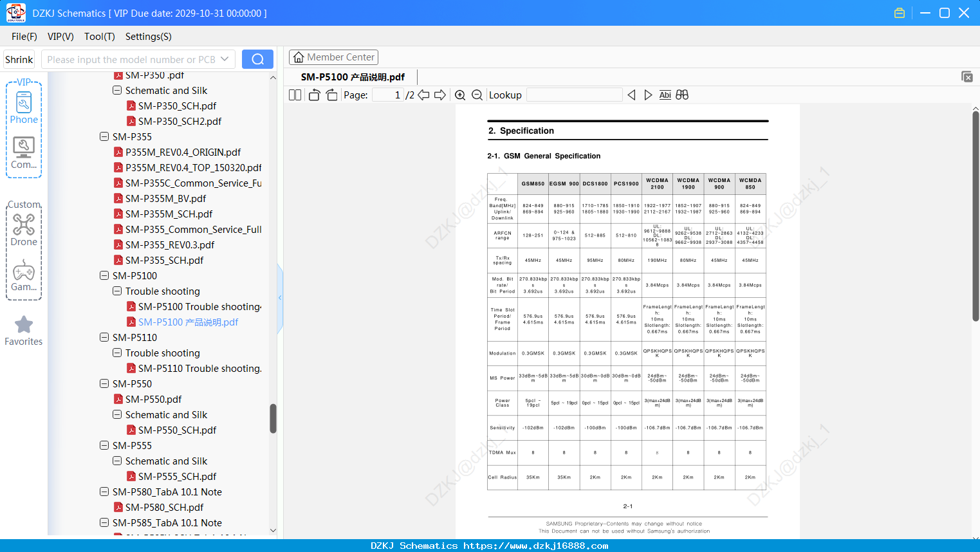This screenshot has height=552, width=980.
Task: Click the PDF viewer vertical scrollbar thumb
Action: [x=975, y=216]
